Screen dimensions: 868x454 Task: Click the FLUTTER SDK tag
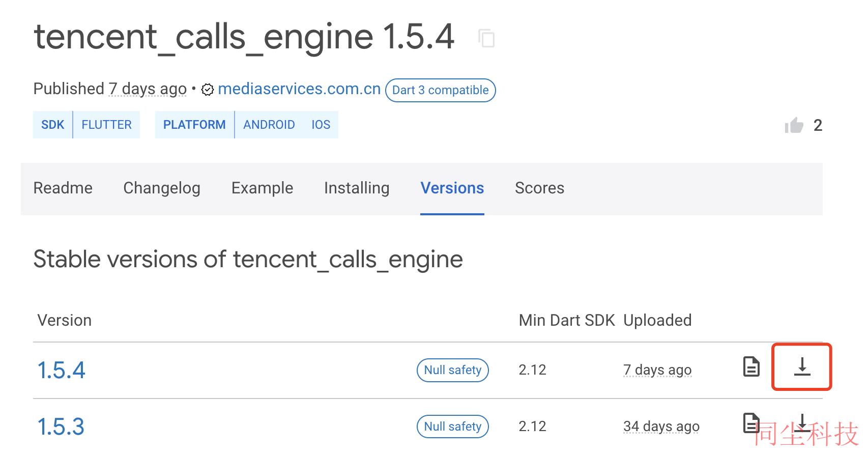point(106,125)
